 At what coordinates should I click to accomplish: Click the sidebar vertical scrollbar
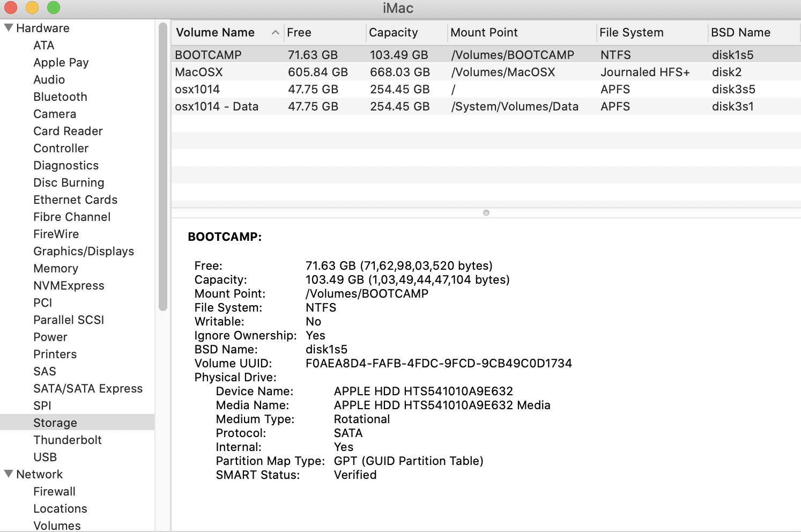163,166
